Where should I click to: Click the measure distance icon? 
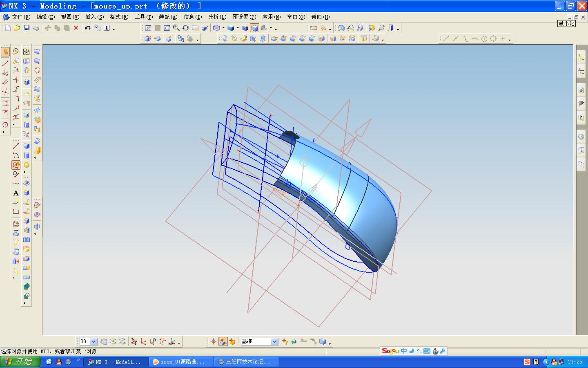coord(314,28)
